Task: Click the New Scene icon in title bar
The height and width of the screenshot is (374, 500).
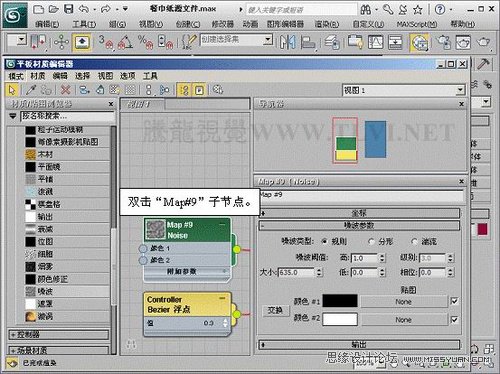Action: pos(39,9)
